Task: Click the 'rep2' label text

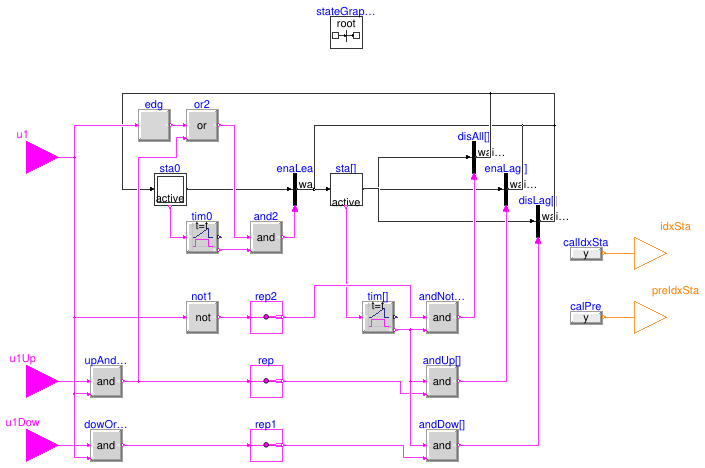Action: (266, 297)
